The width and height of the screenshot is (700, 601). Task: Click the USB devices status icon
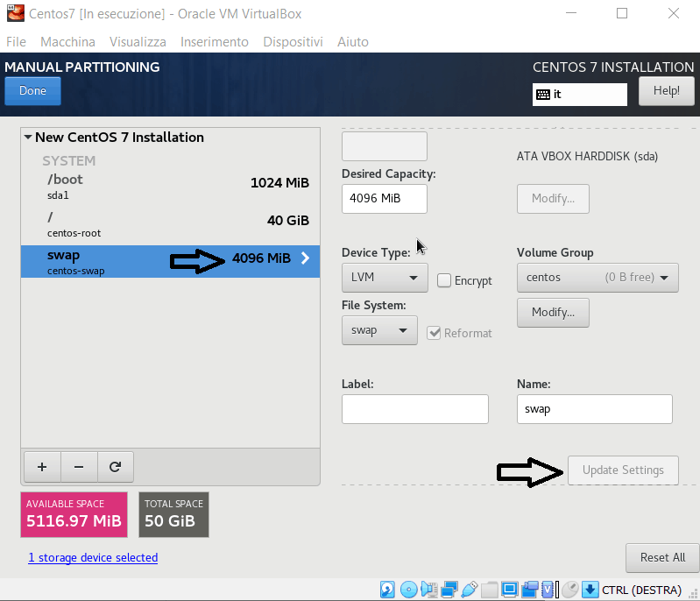(x=470, y=590)
